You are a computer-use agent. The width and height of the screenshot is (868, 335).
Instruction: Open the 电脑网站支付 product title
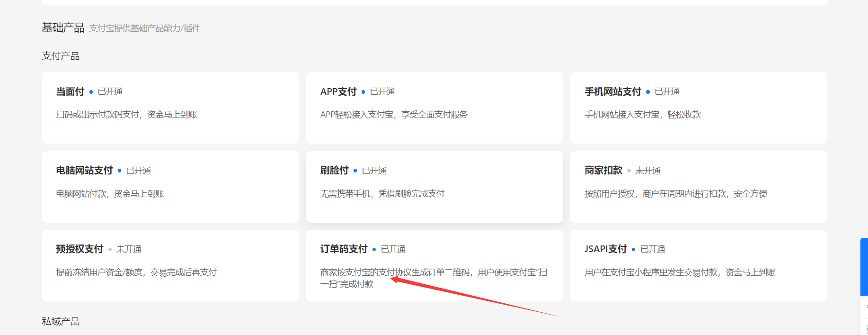point(84,170)
